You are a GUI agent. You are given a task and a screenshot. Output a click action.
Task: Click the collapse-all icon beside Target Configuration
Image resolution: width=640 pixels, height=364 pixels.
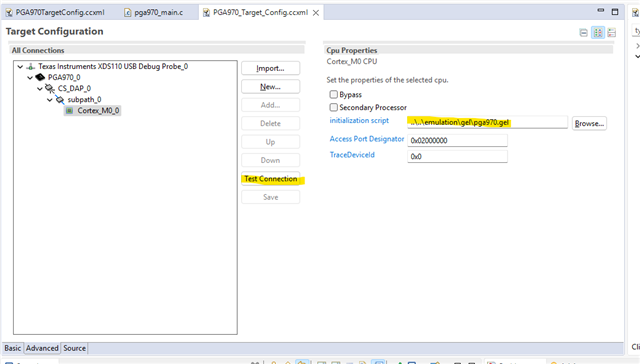584,33
